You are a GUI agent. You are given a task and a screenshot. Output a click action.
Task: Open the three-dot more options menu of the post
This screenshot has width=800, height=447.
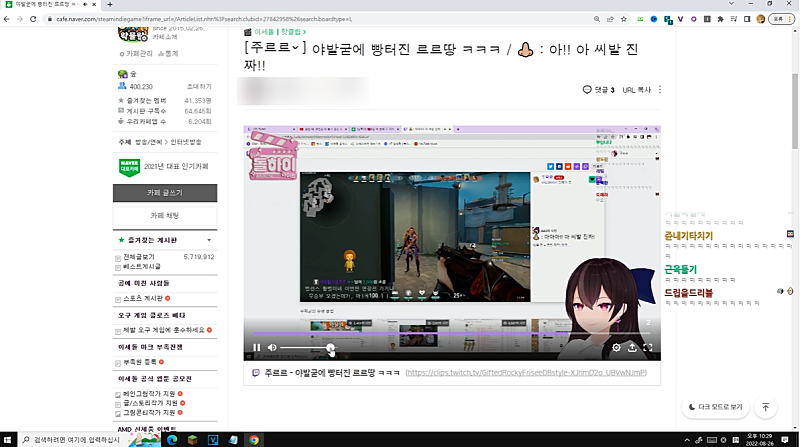[660, 90]
